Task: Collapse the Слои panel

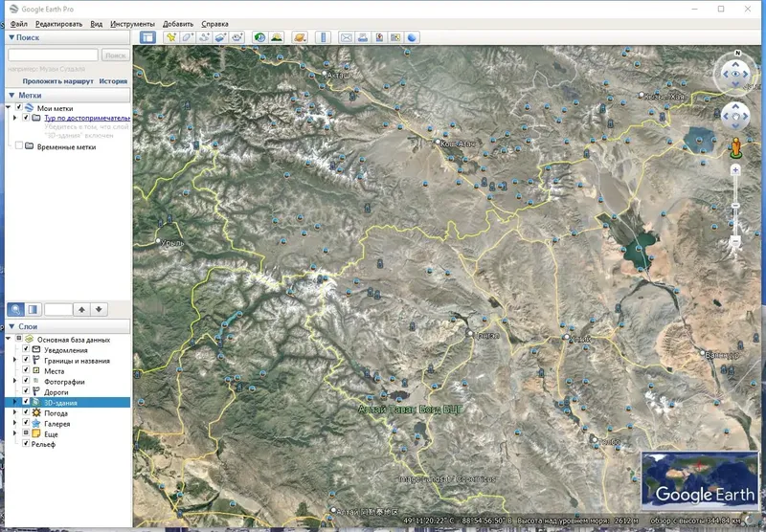Action: click(11, 326)
